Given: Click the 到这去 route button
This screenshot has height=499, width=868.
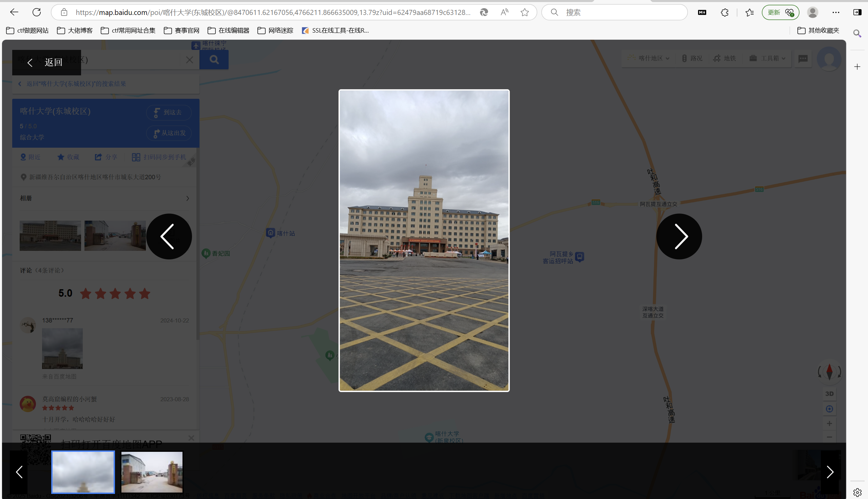Looking at the screenshot, I should click(x=169, y=112).
